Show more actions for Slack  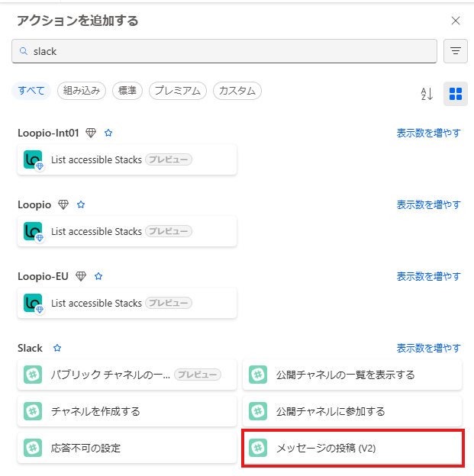click(428, 348)
